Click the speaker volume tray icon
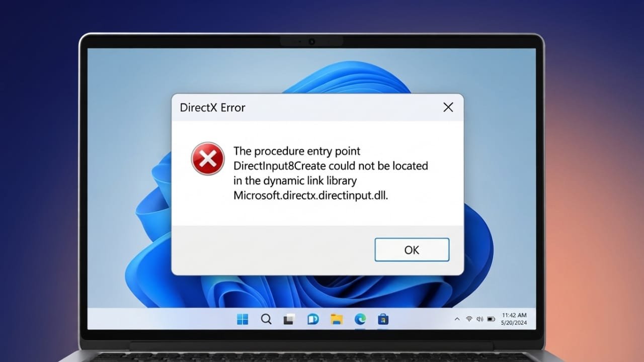Image resolution: width=644 pixels, height=362 pixels. (x=479, y=319)
